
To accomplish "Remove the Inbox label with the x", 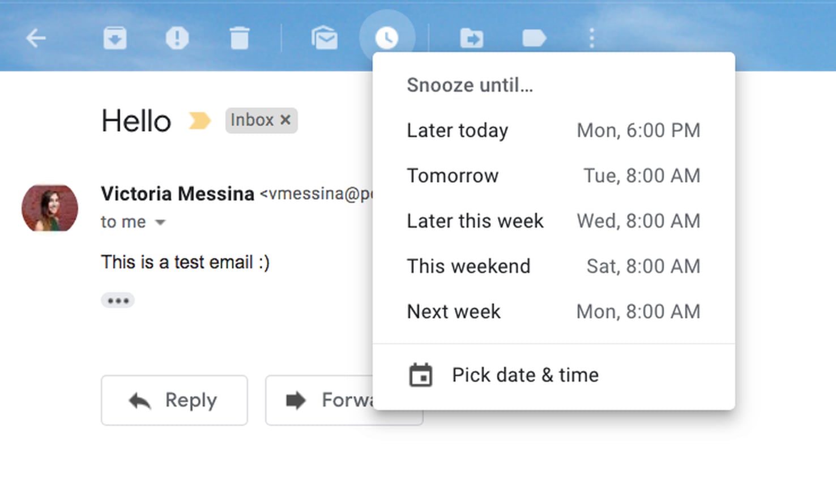I will click(286, 120).
